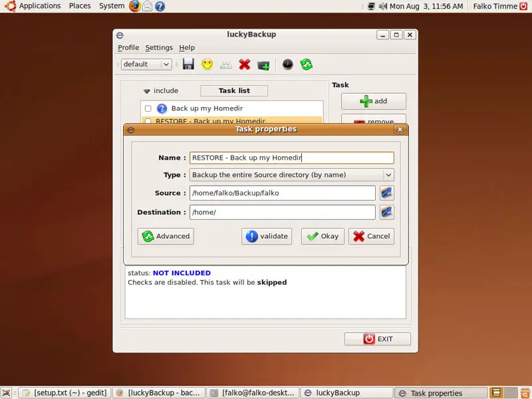Screen dimensions: 532x399
Task: Maximize the luckyBackup window
Action: pos(396,35)
